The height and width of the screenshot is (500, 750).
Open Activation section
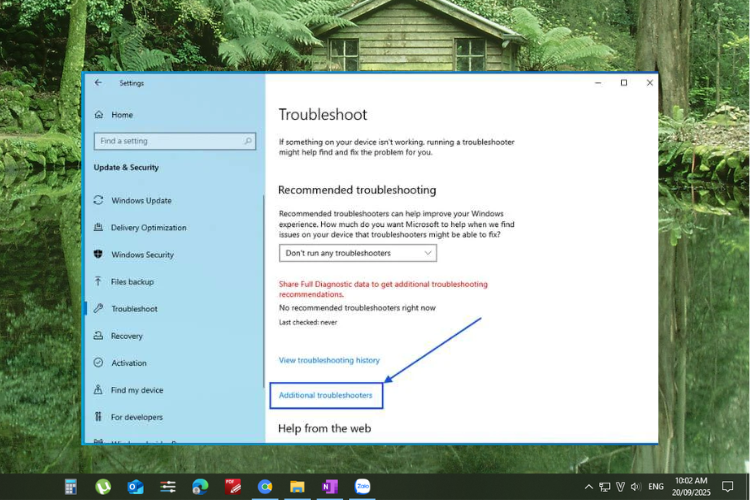pos(129,363)
